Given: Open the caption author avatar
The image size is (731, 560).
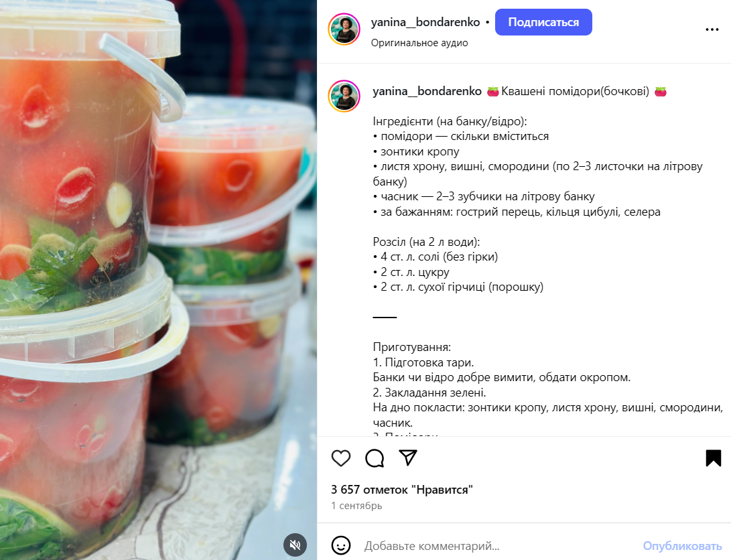Looking at the screenshot, I should pos(344,96).
